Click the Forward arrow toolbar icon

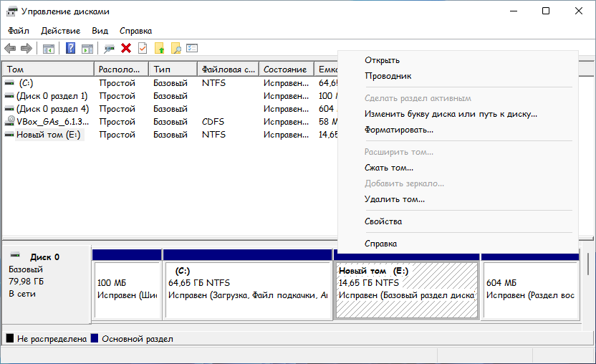point(27,48)
